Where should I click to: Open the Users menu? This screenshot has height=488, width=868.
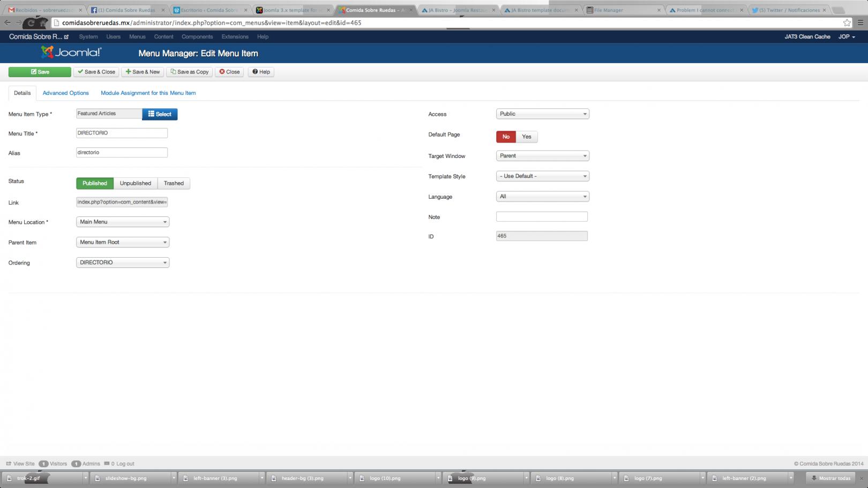[x=114, y=37]
